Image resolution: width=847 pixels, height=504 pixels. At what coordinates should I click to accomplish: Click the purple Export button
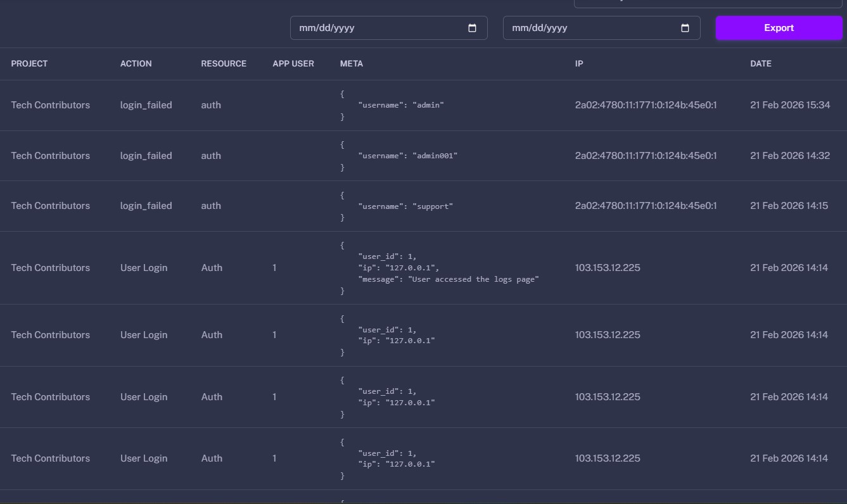point(779,27)
